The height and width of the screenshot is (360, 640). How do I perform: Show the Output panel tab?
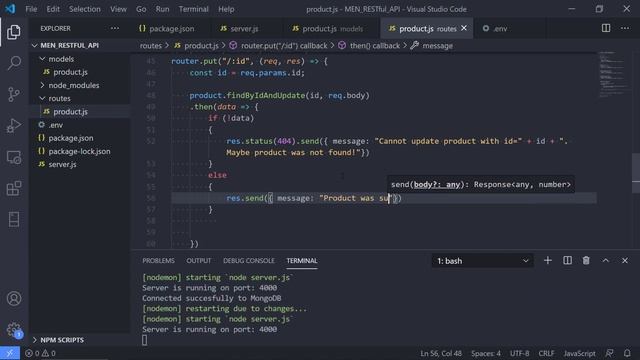click(199, 260)
